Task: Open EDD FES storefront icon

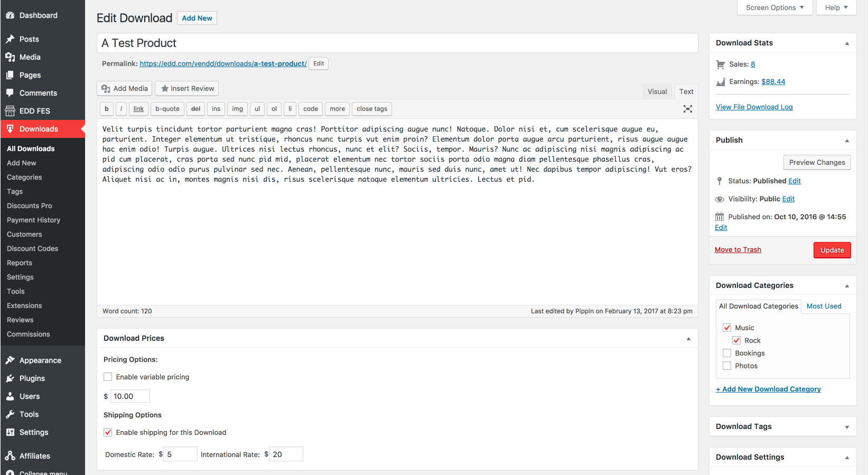Action: coord(10,111)
